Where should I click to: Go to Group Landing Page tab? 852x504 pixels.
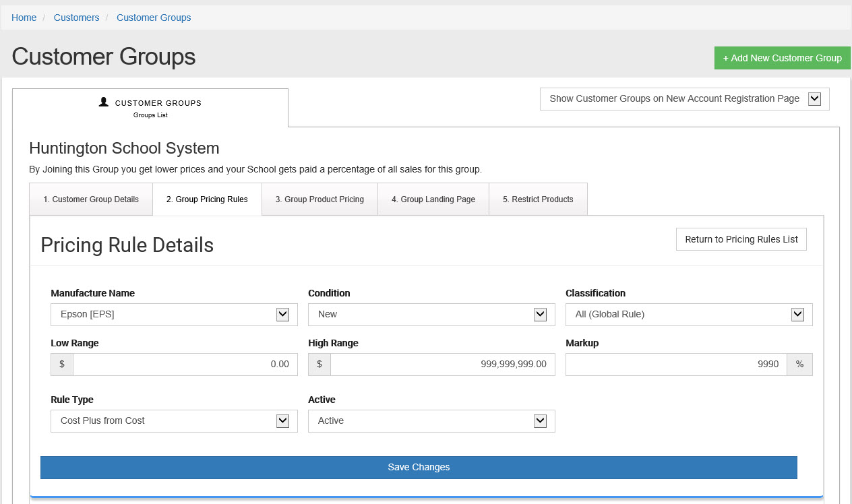click(433, 199)
